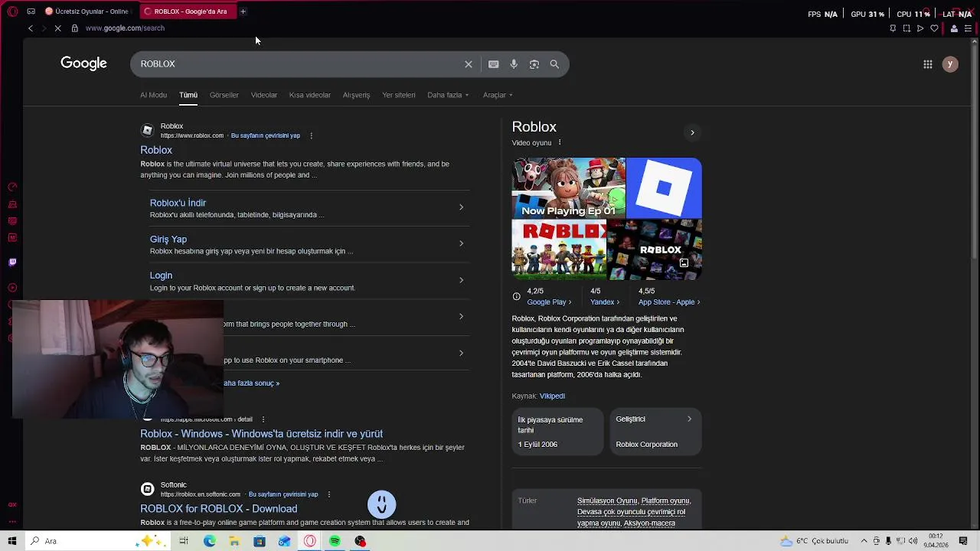Expand the Daha fazla dropdown
The width and height of the screenshot is (980, 551).
[448, 95]
